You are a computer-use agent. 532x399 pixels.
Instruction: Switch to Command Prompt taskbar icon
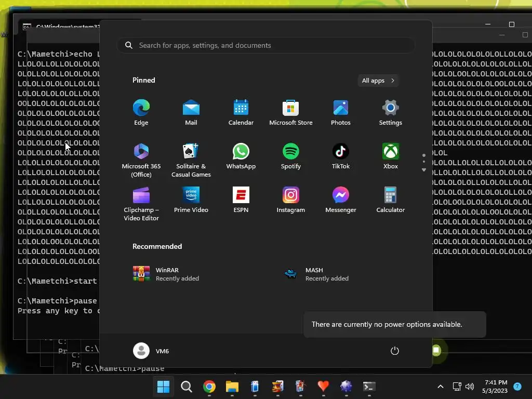369,387
